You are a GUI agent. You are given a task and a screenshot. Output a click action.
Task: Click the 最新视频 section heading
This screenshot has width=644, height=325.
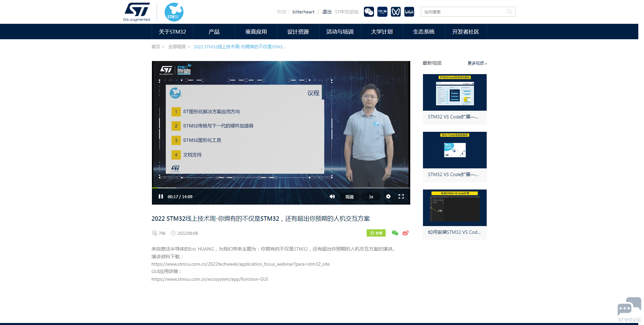click(432, 63)
